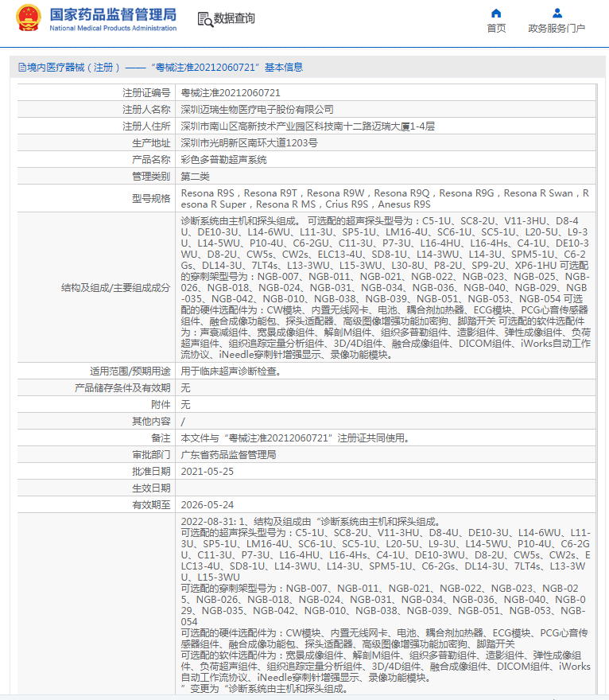
Task: Click the 结构及组成/主要组成成分 label
Action: pyautogui.click(x=115, y=288)
